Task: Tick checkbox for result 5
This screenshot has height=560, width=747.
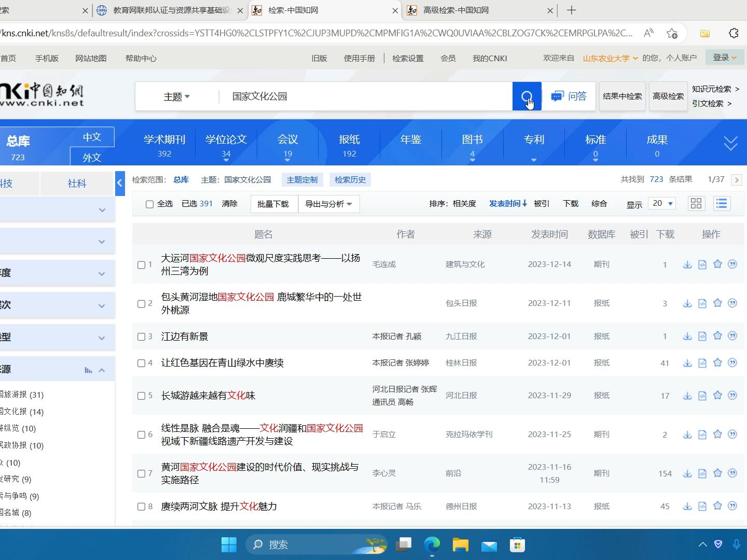Action: (x=141, y=396)
